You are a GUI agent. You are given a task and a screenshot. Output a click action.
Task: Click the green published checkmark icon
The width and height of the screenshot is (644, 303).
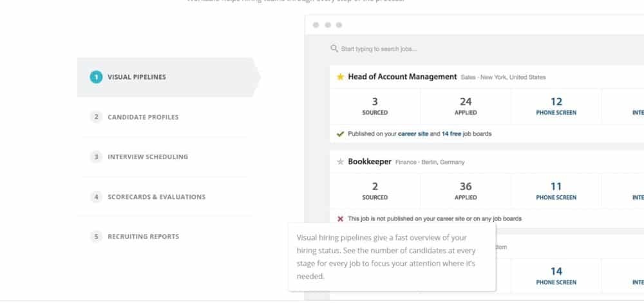pos(340,134)
